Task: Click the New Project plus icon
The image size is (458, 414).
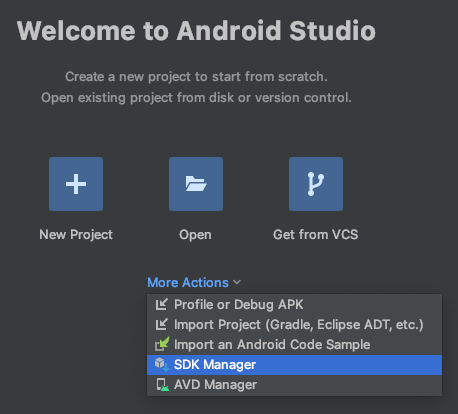Action: coord(76,184)
